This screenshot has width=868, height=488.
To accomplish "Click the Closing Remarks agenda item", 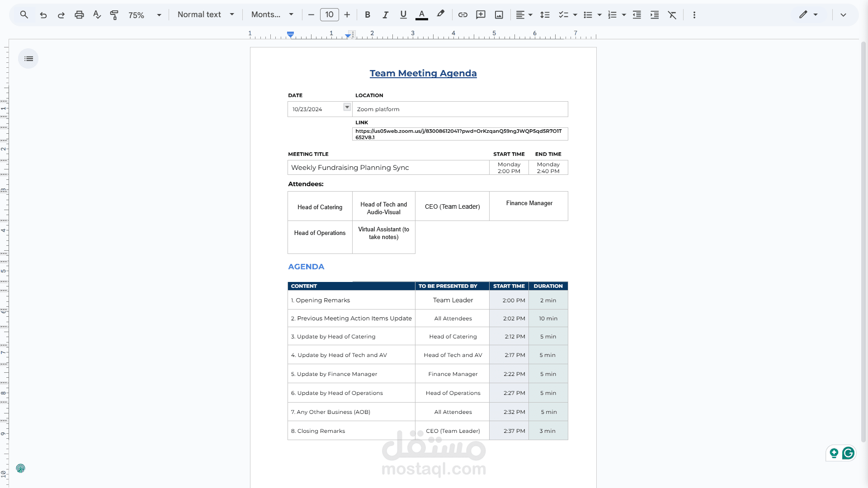I will point(318,431).
